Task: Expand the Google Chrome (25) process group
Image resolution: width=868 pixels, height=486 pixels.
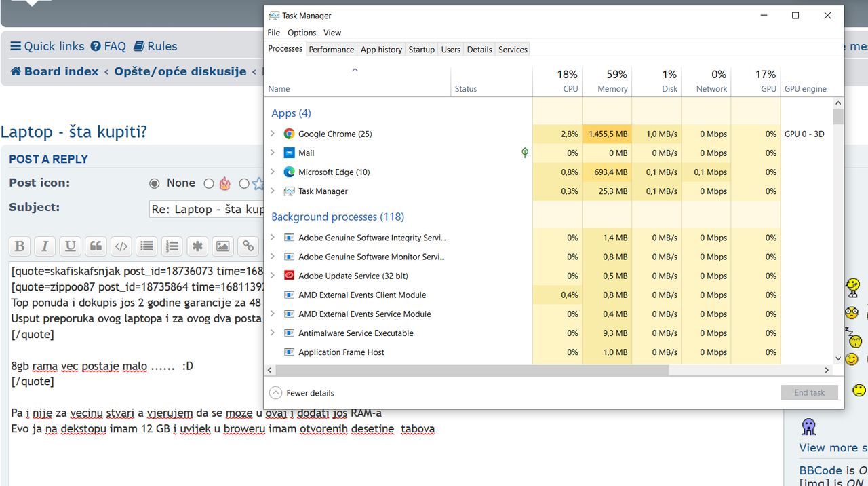Action: (x=273, y=134)
